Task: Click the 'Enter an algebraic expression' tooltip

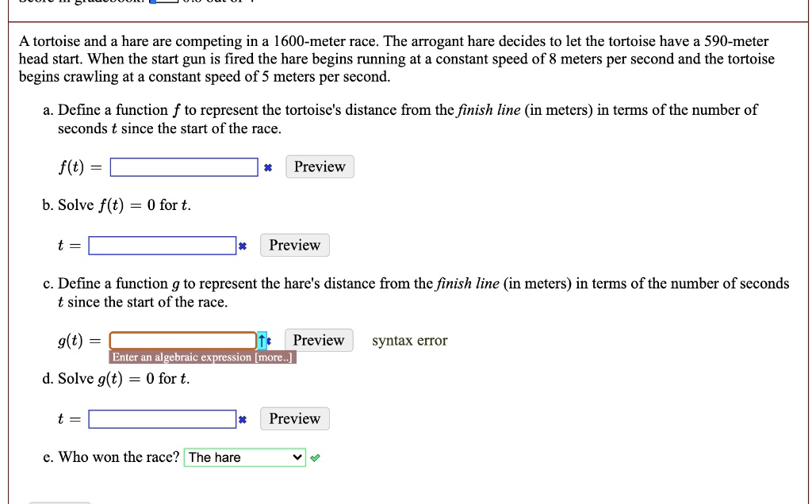Action: point(182,357)
